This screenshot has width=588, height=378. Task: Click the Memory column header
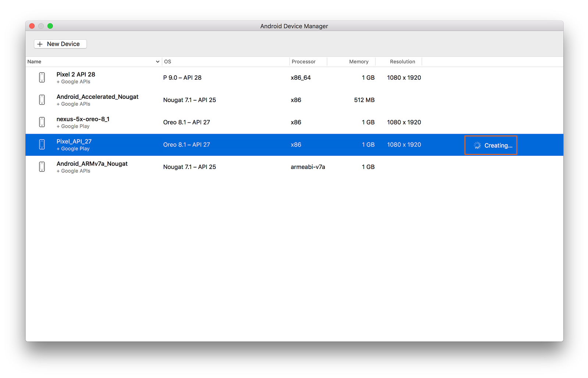359,62
